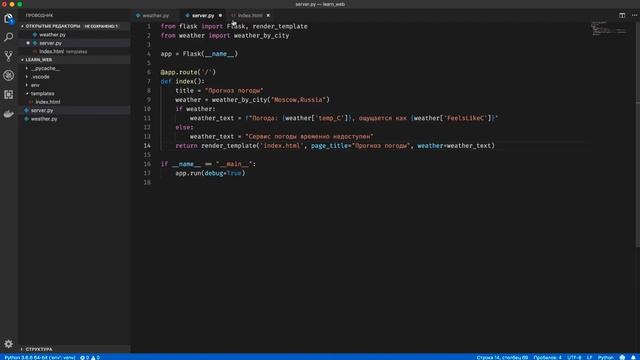Click the split editor icon
640x360 pixels.
(x=622, y=15)
